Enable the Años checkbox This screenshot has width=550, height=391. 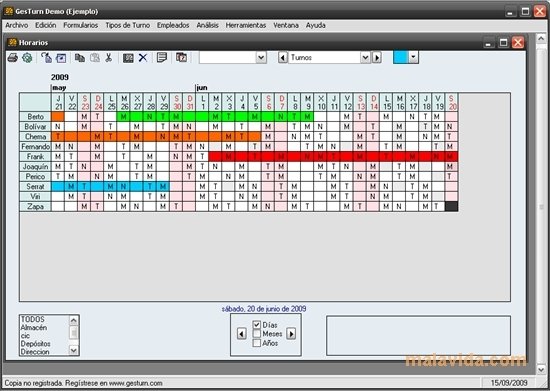256,343
